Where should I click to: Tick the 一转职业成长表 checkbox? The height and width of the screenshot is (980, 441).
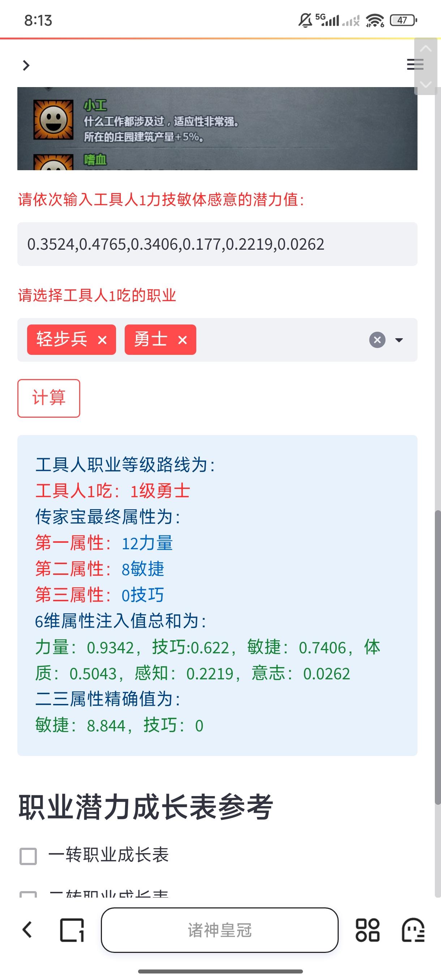click(x=28, y=856)
